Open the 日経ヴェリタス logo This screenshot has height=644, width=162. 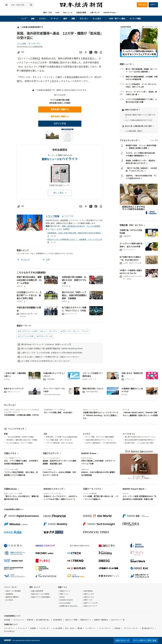click(x=131, y=524)
